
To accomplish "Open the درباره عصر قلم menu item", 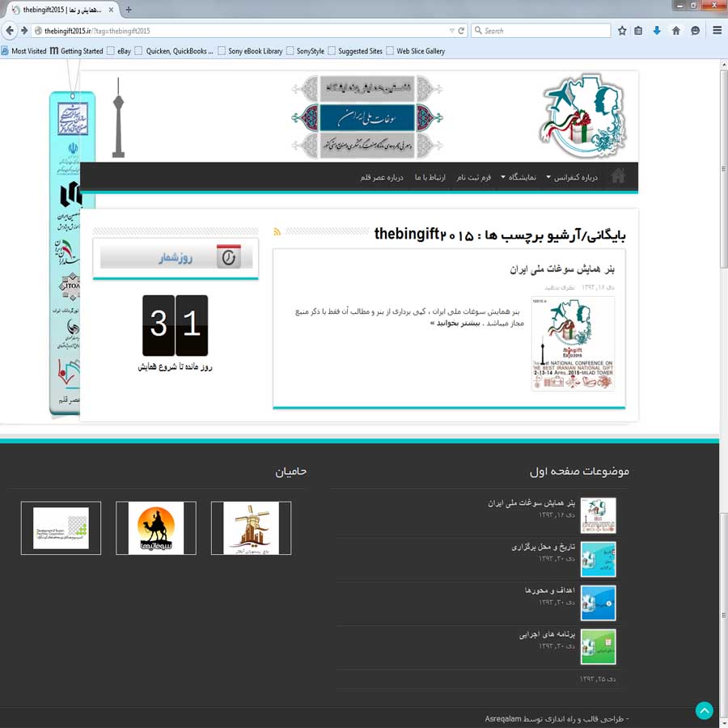I will coord(382,177).
